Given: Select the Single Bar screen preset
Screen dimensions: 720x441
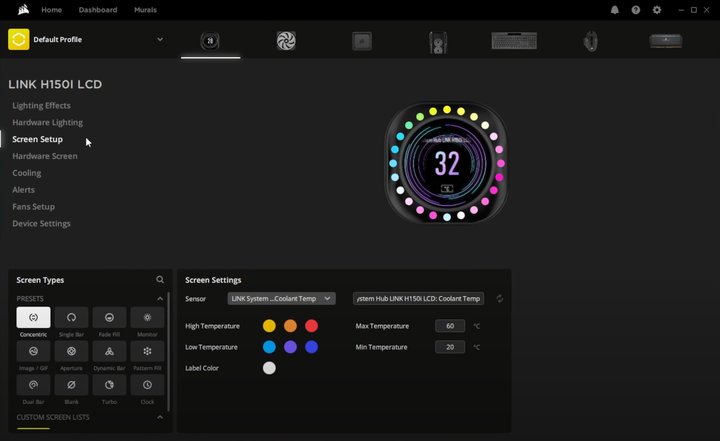Looking at the screenshot, I should [71, 318].
